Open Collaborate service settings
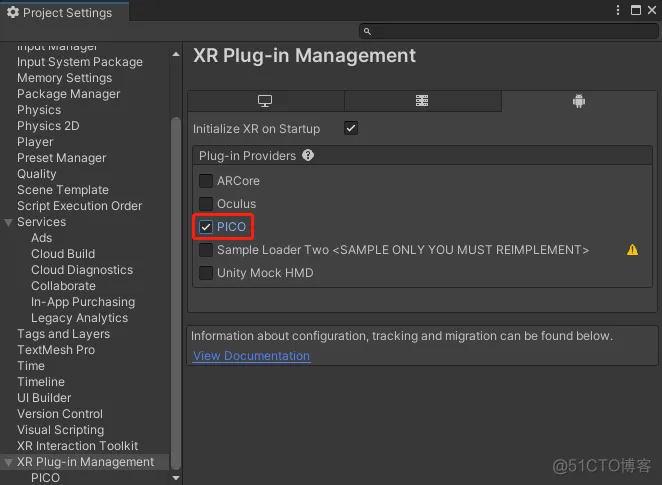This screenshot has width=662, height=485. click(63, 286)
